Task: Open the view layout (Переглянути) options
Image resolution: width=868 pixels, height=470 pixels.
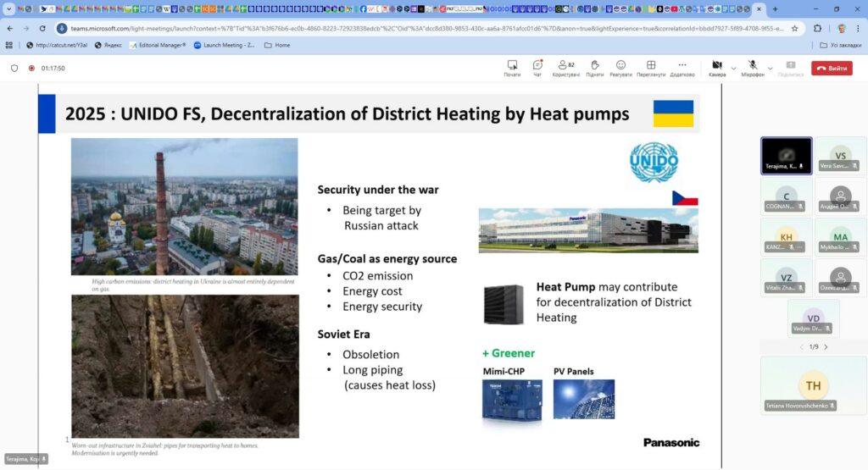Action: (651, 68)
